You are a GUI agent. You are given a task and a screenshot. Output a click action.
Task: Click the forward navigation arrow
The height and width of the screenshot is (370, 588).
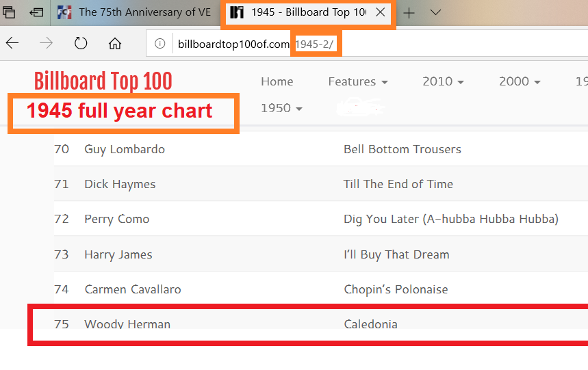pos(46,44)
